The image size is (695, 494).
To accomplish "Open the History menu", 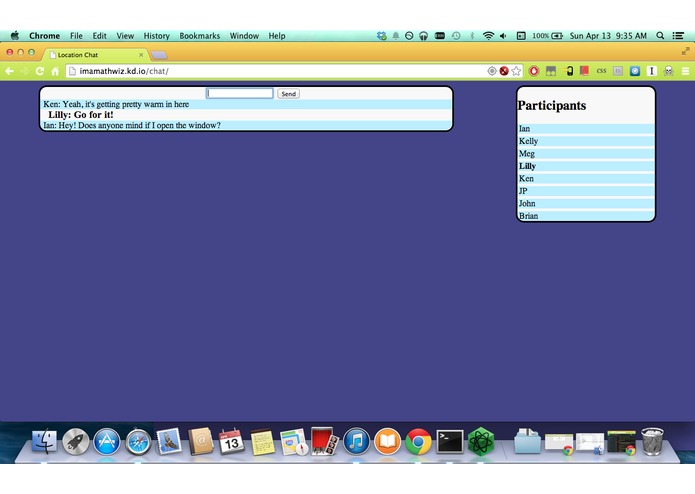I will tap(156, 36).
